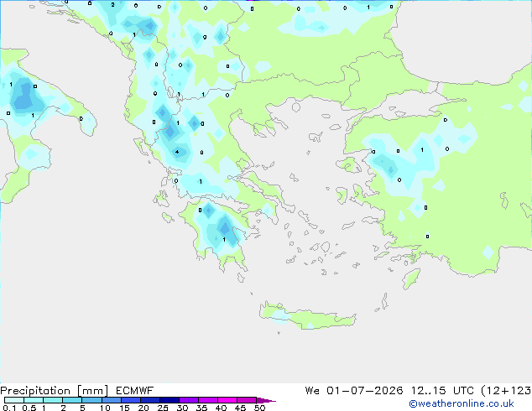Click the '0.1' legend scale label
This screenshot has height=411, width=532.
tap(9, 408)
